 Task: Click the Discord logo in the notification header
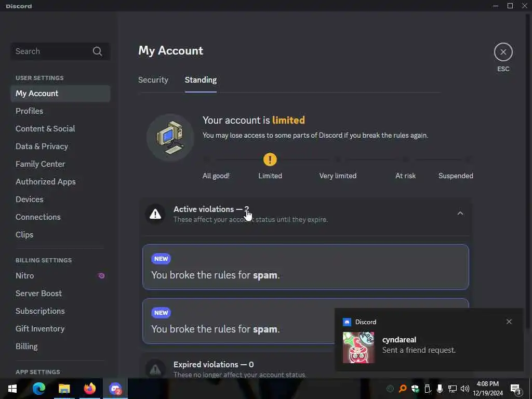coord(347,322)
